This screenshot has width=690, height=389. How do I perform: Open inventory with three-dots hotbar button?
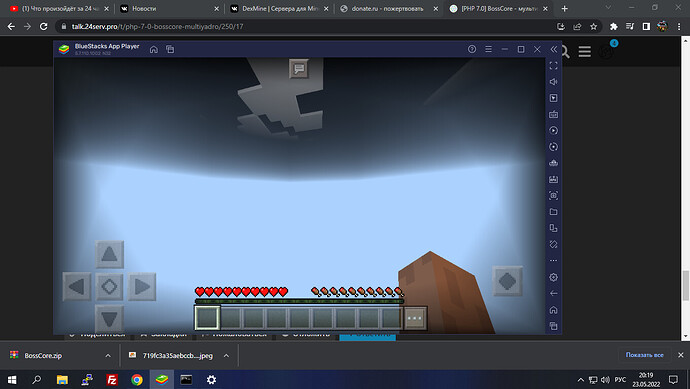415,318
